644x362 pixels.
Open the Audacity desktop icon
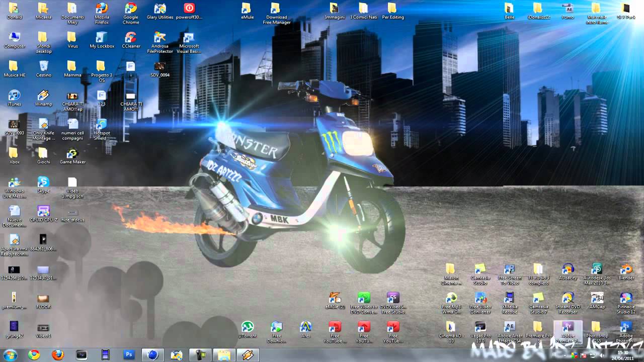[x=568, y=272]
